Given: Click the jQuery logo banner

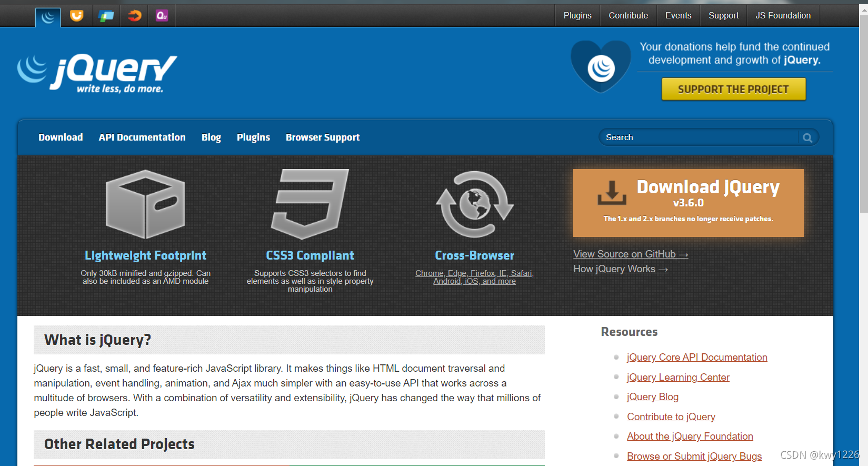Looking at the screenshot, I should tap(97, 73).
